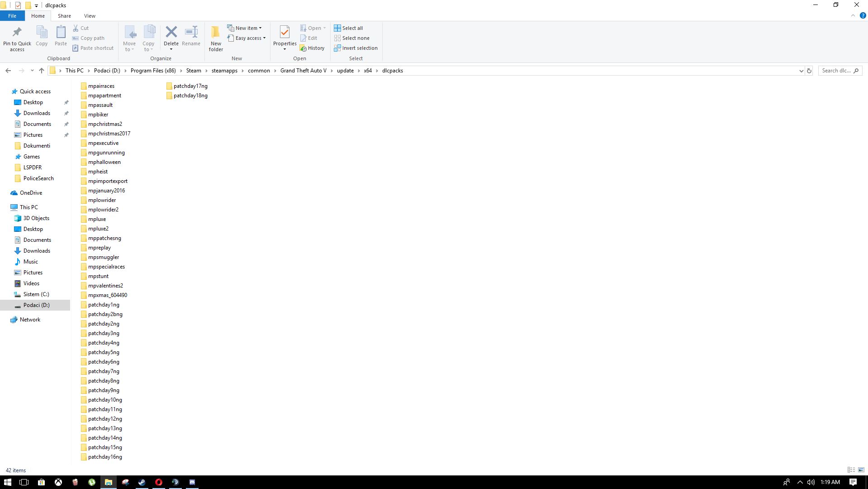Select the patchday16ng folder

click(101, 457)
